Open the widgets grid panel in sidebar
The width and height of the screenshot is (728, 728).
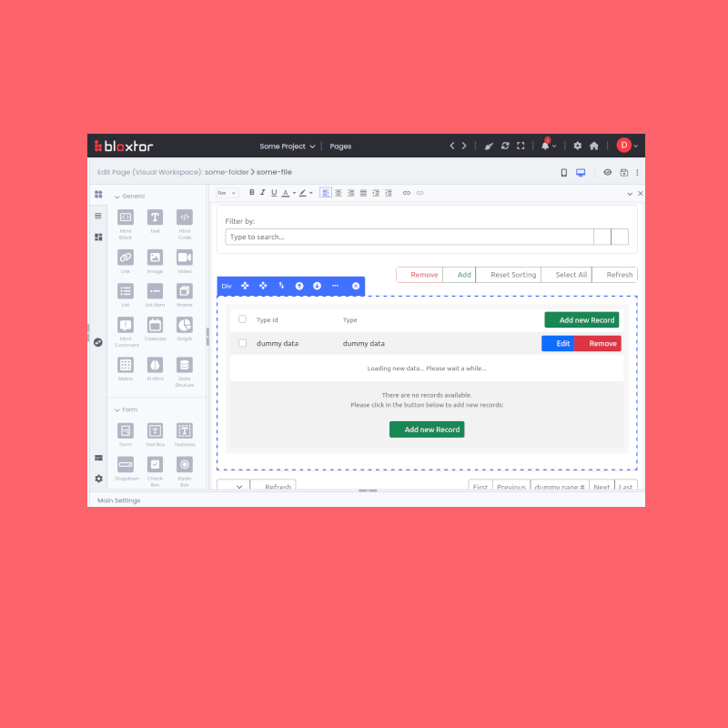pyautogui.click(x=98, y=194)
